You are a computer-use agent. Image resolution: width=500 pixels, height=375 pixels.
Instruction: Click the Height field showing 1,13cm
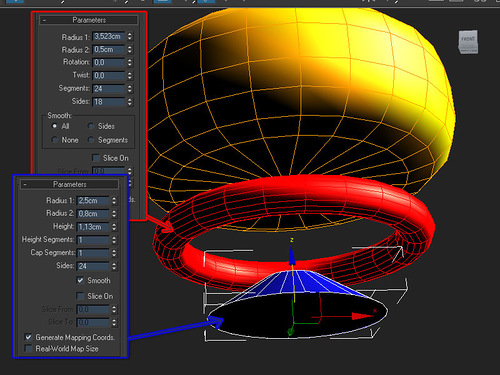pyautogui.click(x=93, y=227)
